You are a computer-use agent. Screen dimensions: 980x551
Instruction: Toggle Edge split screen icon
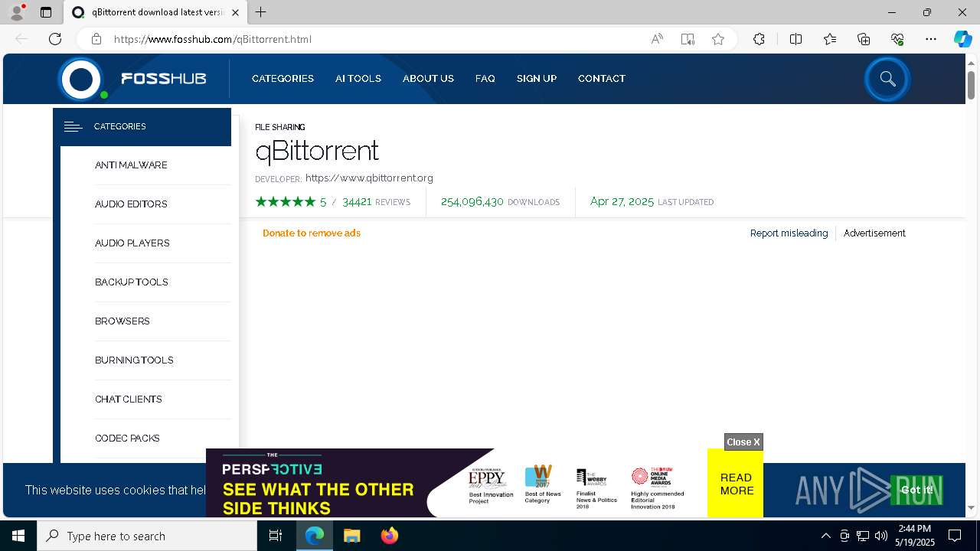click(x=795, y=39)
